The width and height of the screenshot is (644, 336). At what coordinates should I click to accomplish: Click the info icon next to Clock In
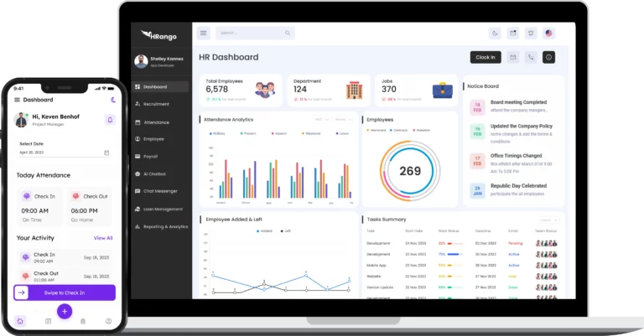click(x=549, y=57)
